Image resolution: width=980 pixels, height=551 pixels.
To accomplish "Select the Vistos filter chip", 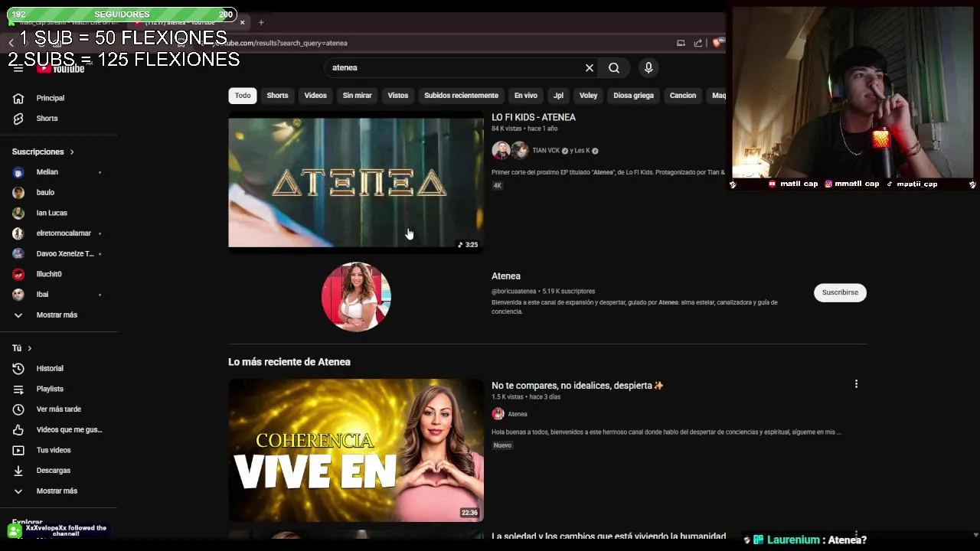I will coord(398,96).
